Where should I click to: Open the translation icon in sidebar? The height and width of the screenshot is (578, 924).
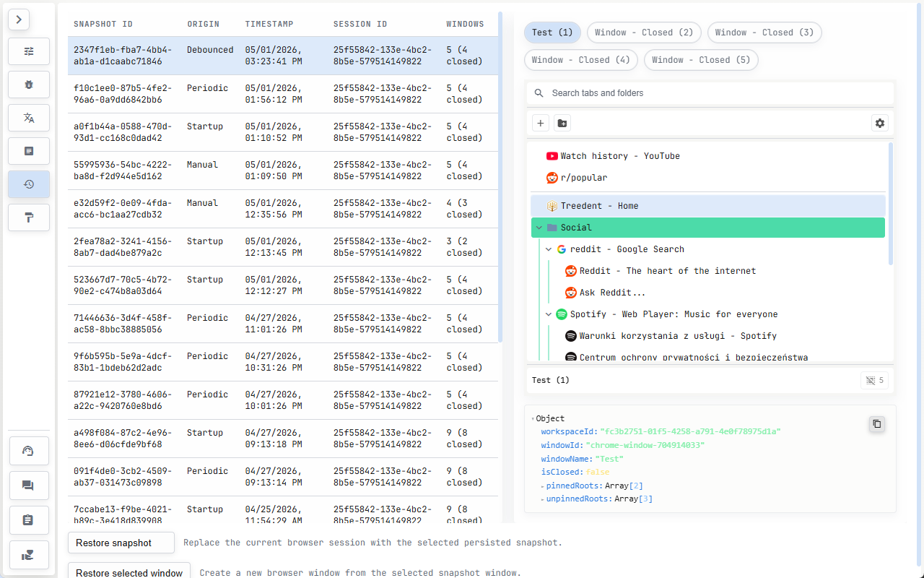point(29,118)
